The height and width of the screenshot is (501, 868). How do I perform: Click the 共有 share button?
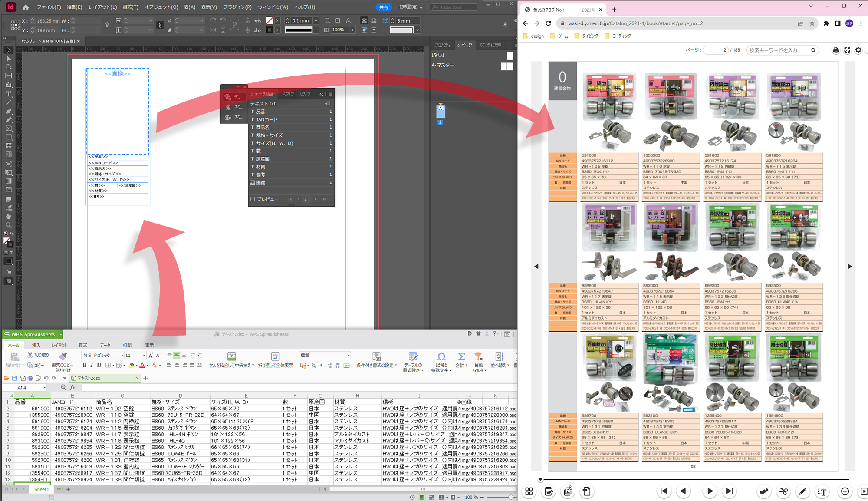pos(383,7)
